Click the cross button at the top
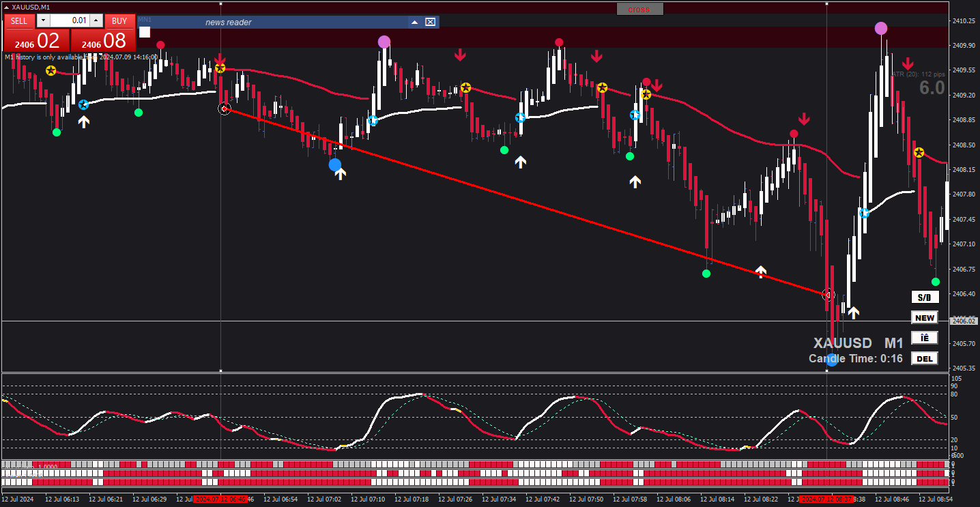Screen dimensions: 980x507 pos(639,9)
